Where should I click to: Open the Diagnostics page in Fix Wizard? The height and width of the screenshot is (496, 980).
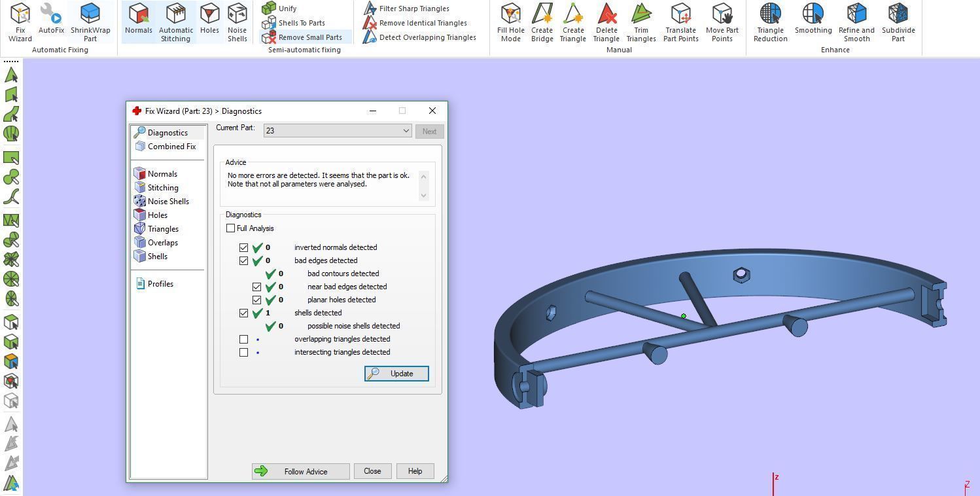167,133
